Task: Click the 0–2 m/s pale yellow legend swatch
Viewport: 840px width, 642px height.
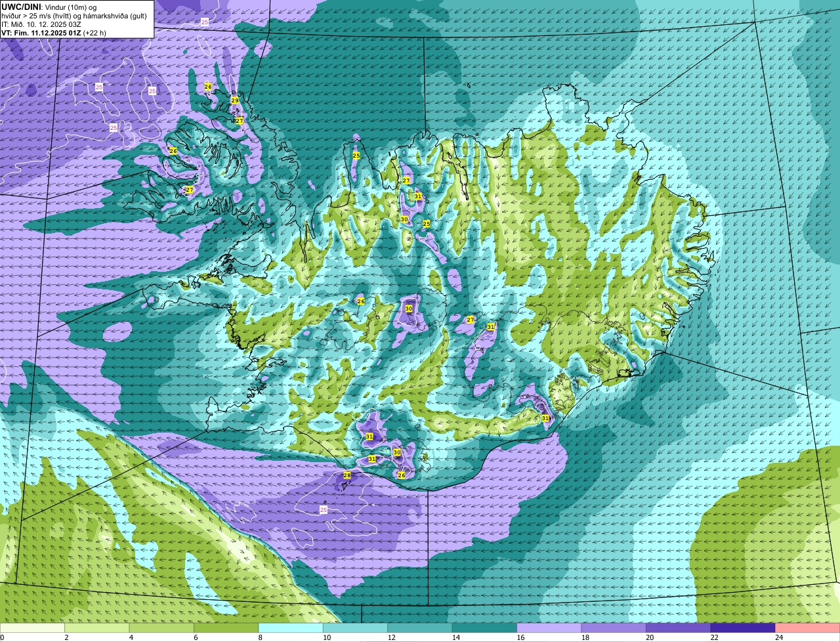Action: (x=33, y=628)
